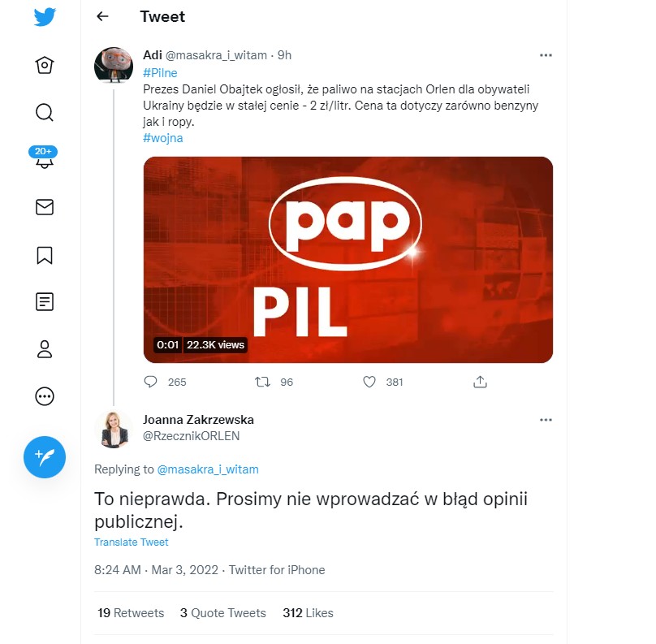
Task: Open the #Pilne hashtag link
Action: (x=160, y=73)
